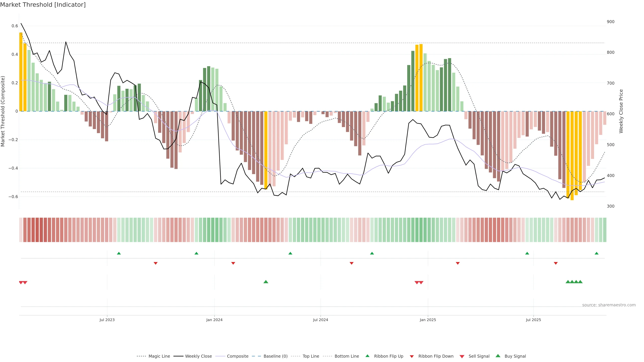Click the lone green buy signal triangle in 2024
644x362 pixels.
click(266, 282)
